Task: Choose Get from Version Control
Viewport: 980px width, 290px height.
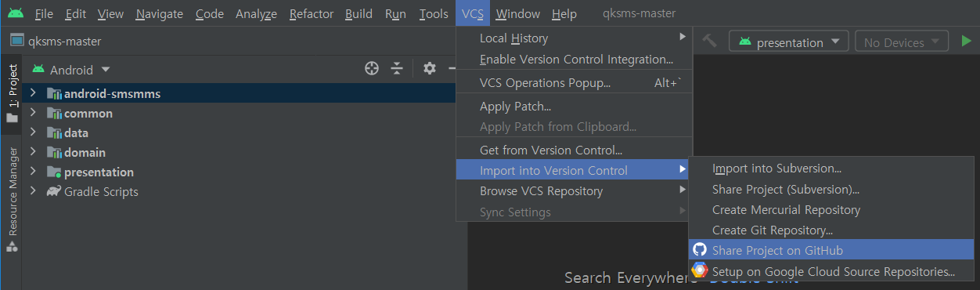Action: (574, 150)
